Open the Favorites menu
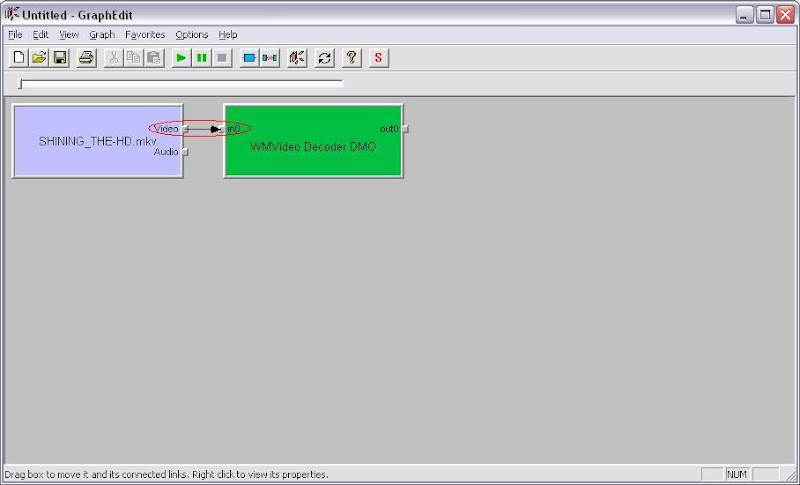This screenshot has width=800, height=485. point(145,35)
